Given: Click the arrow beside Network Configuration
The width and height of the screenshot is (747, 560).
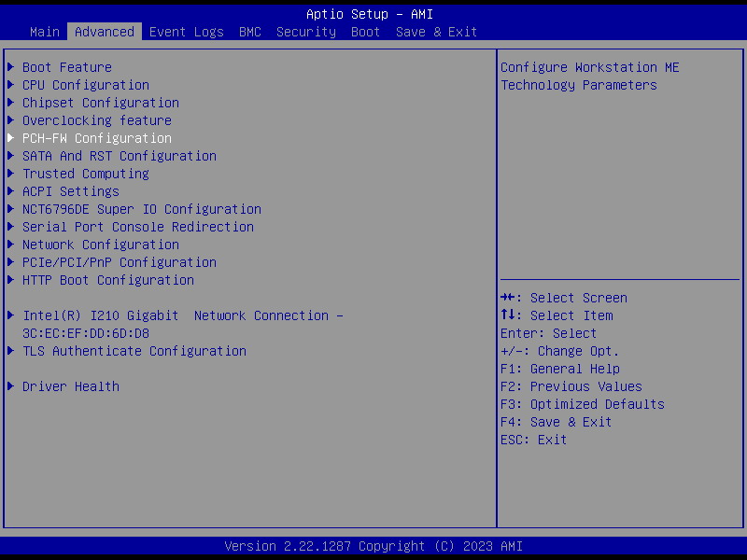Looking at the screenshot, I should point(10,245).
